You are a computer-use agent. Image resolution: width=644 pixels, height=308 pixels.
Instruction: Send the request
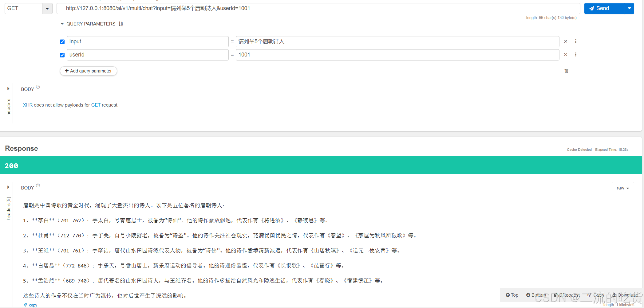click(604, 8)
